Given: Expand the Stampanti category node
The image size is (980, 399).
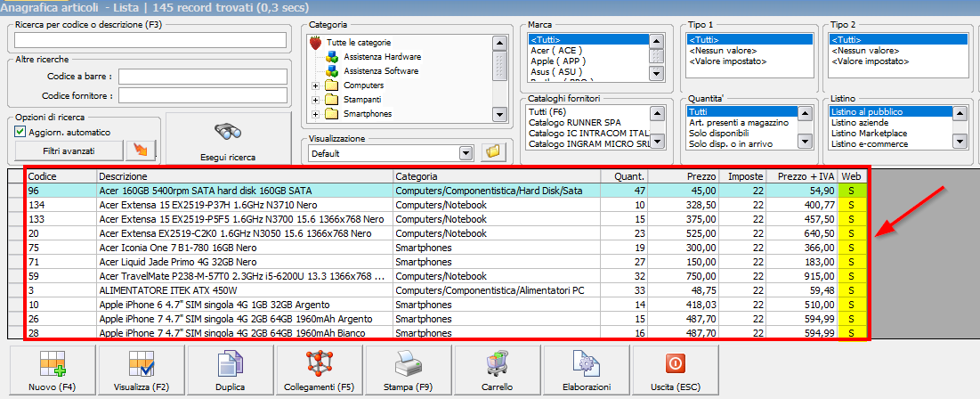Looking at the screenshot, I should [316, 100].
